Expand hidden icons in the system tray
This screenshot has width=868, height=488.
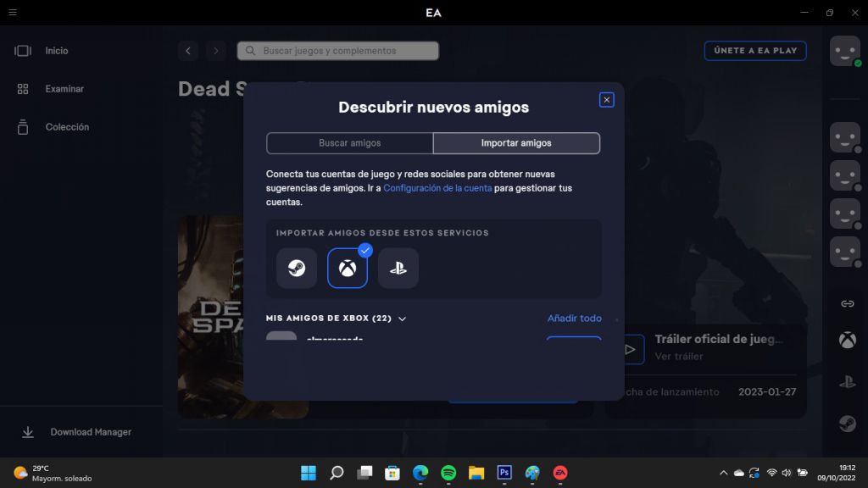[x=723, y=472]
